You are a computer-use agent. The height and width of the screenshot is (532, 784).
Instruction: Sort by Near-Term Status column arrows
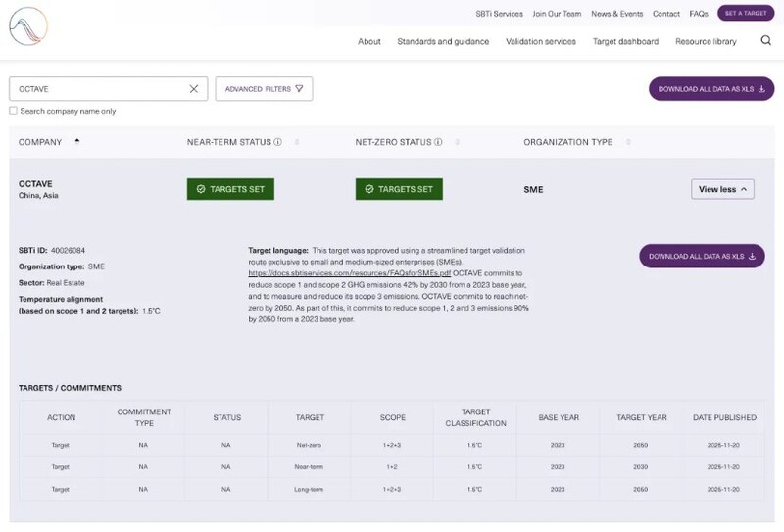tap(297, 142)
